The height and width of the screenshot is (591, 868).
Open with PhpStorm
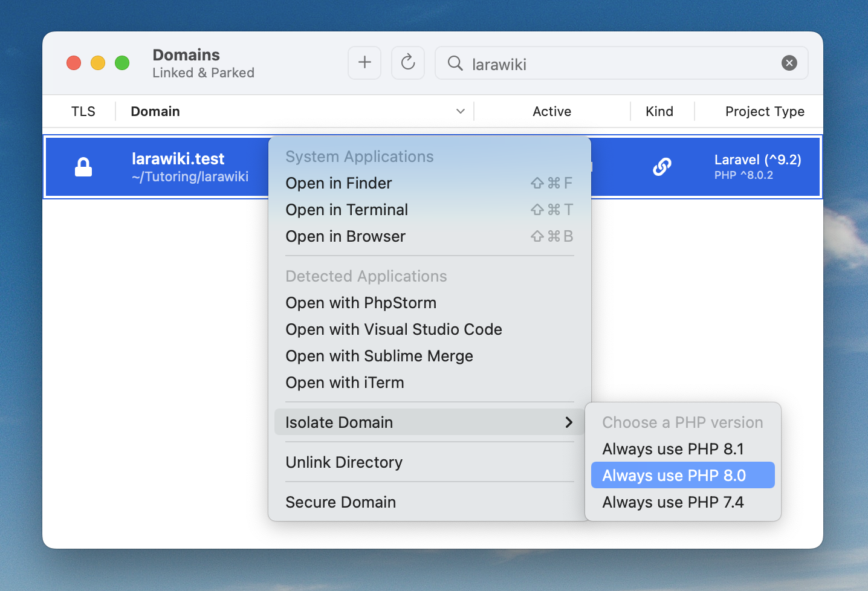[x=429, y=303]
